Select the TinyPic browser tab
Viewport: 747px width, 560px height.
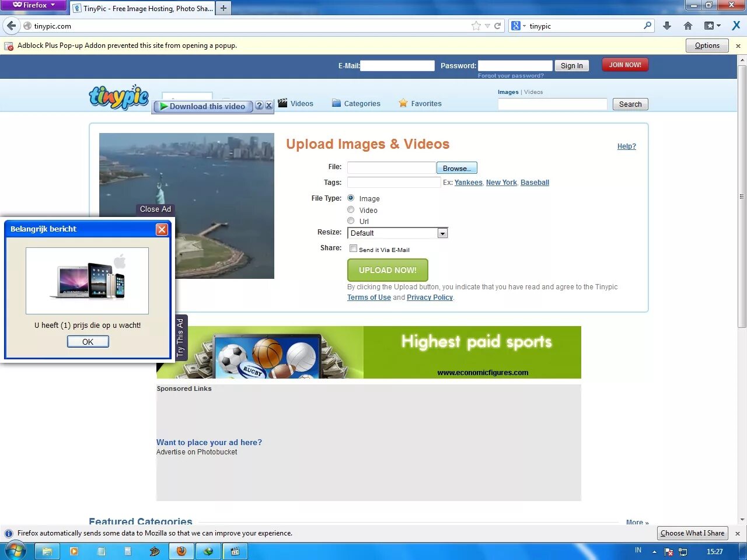pos(143,8)
